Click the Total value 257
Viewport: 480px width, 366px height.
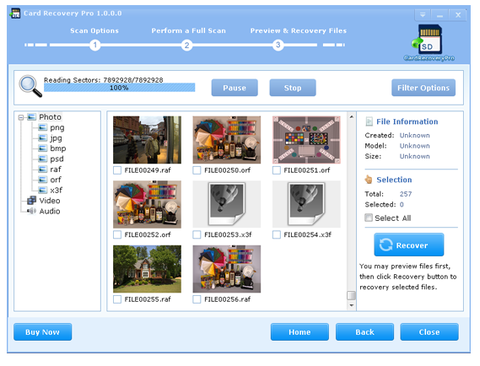(406, 194)
